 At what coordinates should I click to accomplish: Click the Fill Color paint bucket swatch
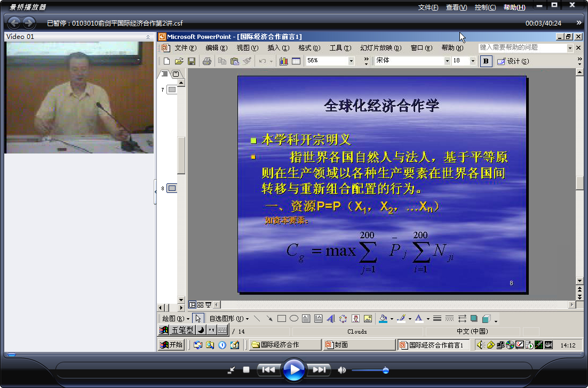pyautogui.click(x=383, y=319)
